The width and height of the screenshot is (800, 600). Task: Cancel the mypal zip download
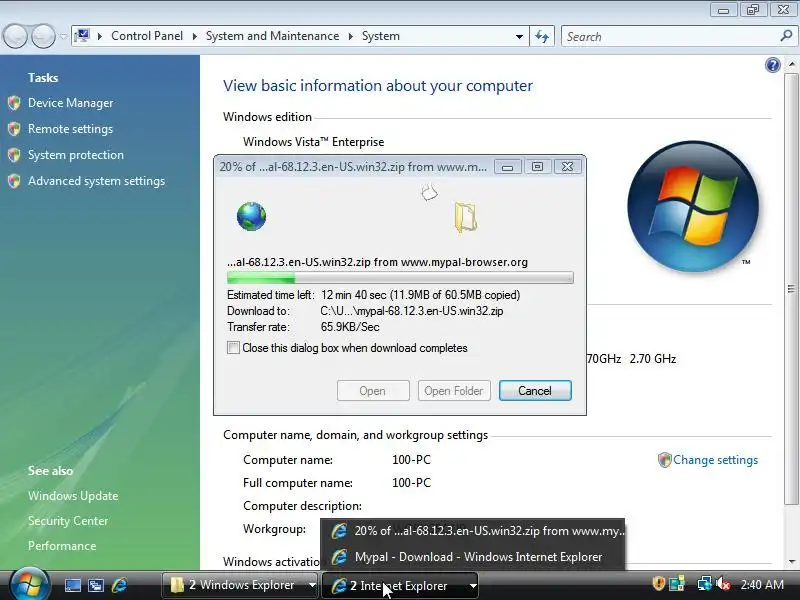[535, 391]
